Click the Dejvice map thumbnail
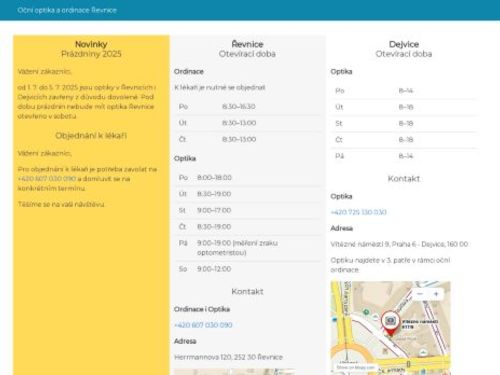This screenshot has width=500, height=375. tap(390, 328)
